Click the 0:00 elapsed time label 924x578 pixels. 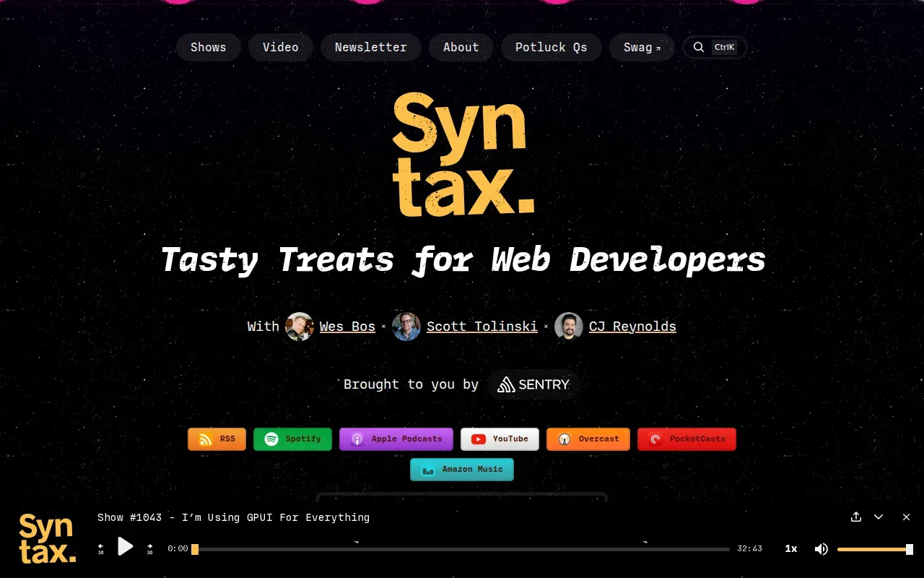178,549
